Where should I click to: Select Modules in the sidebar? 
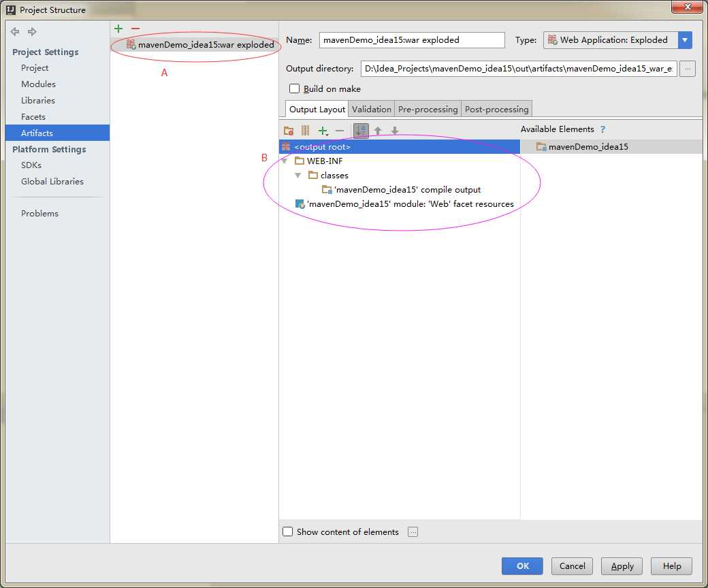coord(38,84)
